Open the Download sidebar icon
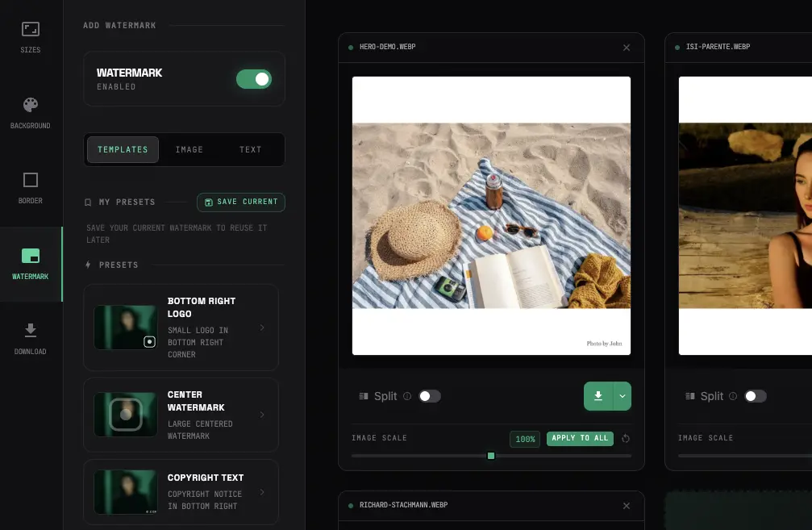 tap(30, 331)
